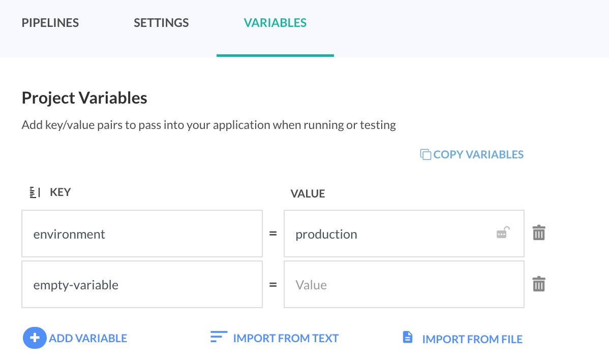Viewport: 609px width, 364px height.
Task: Click the VALUE column header
Action: [x=308, y=193]
